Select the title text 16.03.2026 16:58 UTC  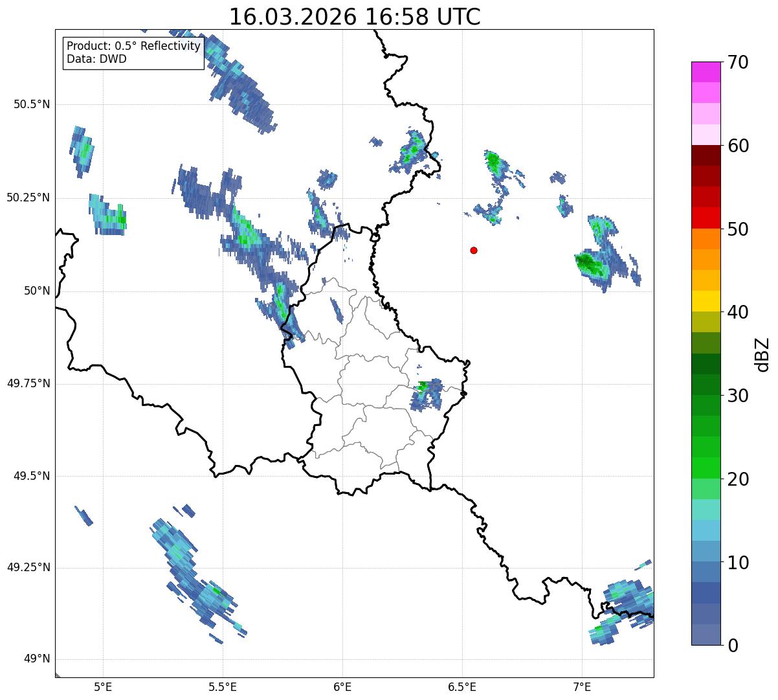(355, 17)
